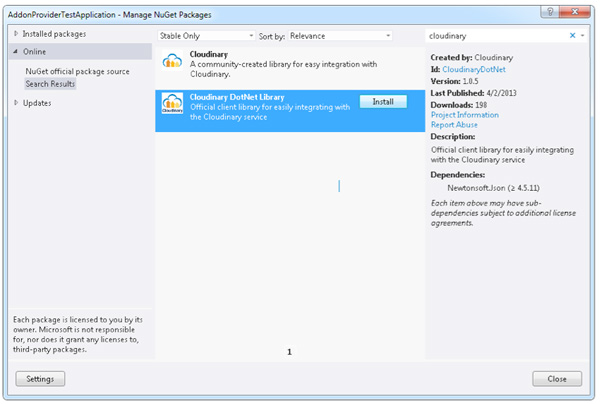This screenshot has width=600, height=404.
Task: Select NuGet official package source
Action: tap(77, 72)
